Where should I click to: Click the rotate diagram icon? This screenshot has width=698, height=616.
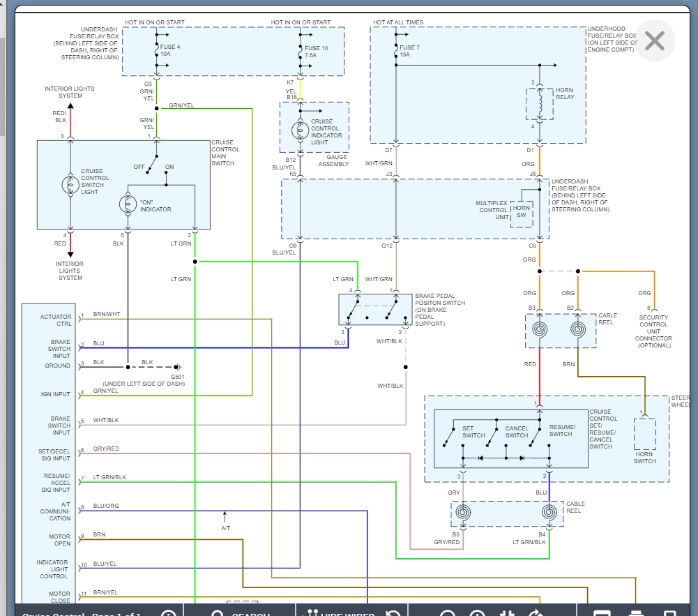point(536,613)
